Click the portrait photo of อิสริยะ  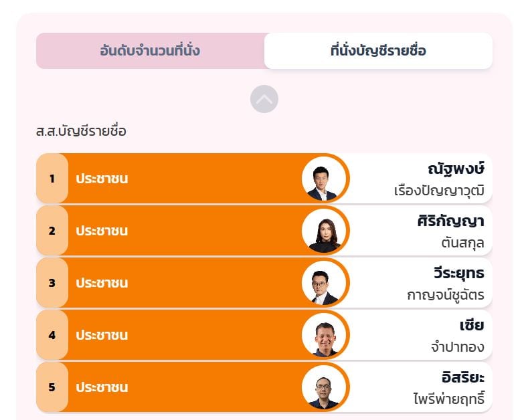(324, 388)
